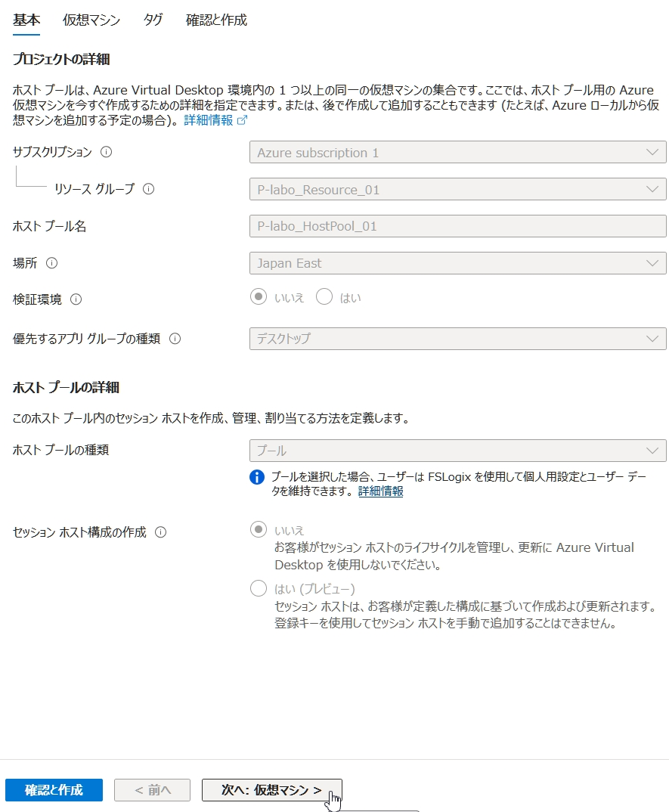
Task: Click external link icon after 詳細情報
Action: pyautogui.click(x=242, y=120)
